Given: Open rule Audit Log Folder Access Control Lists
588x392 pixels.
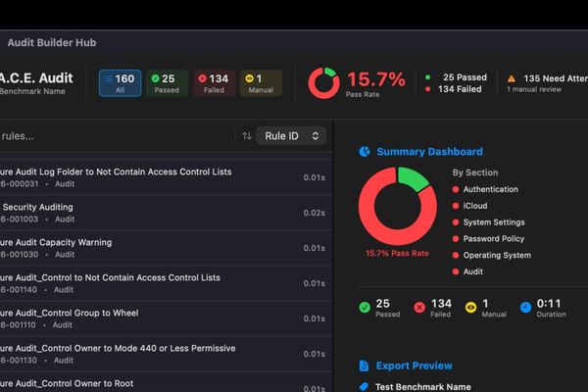Looking at the screenshot, I should pyautogui.click(x=166, y=177).
